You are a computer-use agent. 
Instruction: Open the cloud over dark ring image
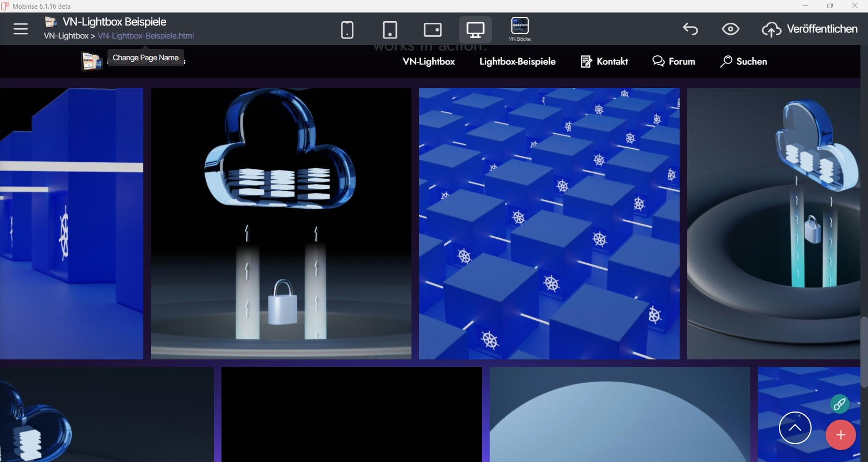click(774, 224)
